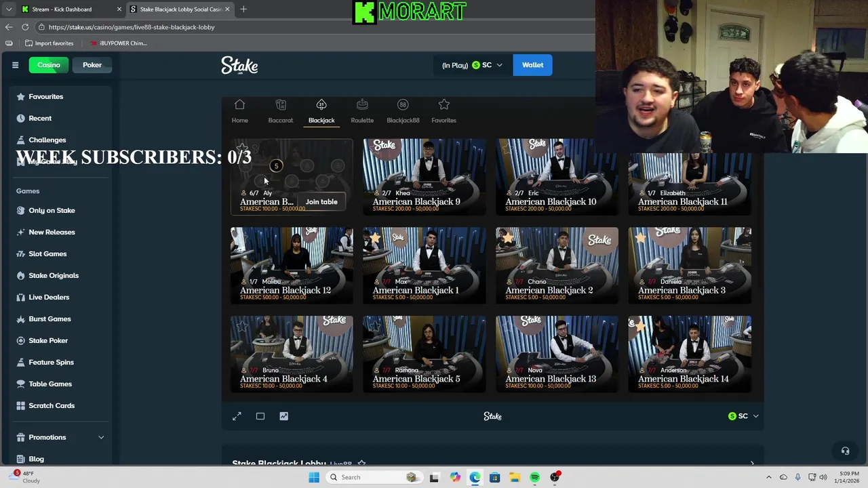Expand Stake Blackjack Lobby details arrow

(752, 464)
